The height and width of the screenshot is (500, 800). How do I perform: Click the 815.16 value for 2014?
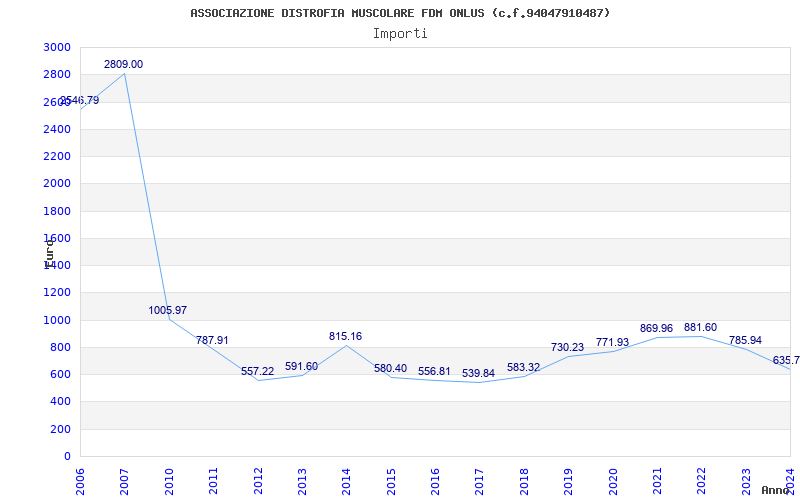point(346,336)
